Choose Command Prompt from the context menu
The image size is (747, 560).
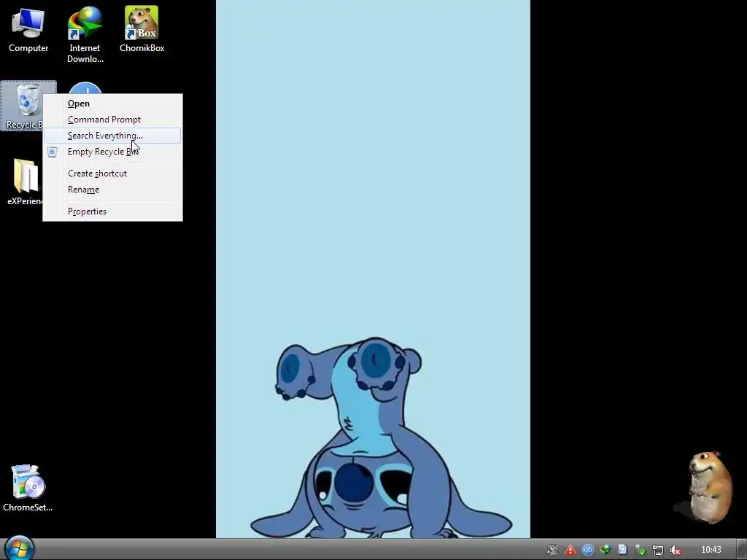[x=112, y=120]
